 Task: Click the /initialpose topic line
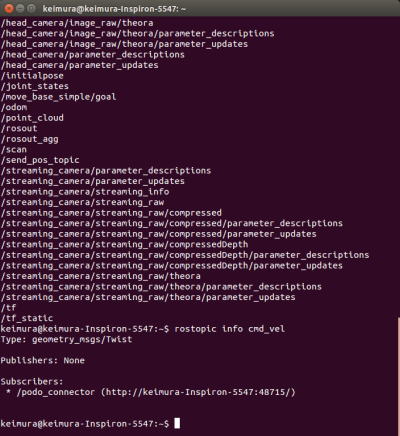click(x=32, y=76)
